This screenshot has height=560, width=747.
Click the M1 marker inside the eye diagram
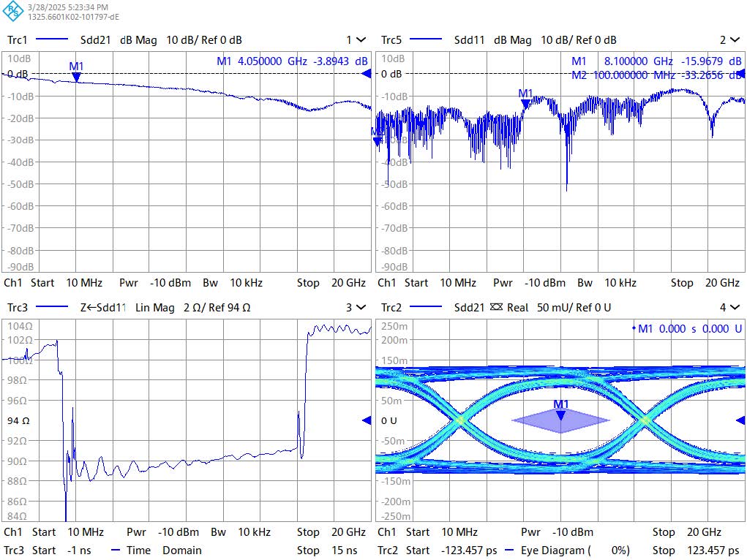[x=560, y=415]
